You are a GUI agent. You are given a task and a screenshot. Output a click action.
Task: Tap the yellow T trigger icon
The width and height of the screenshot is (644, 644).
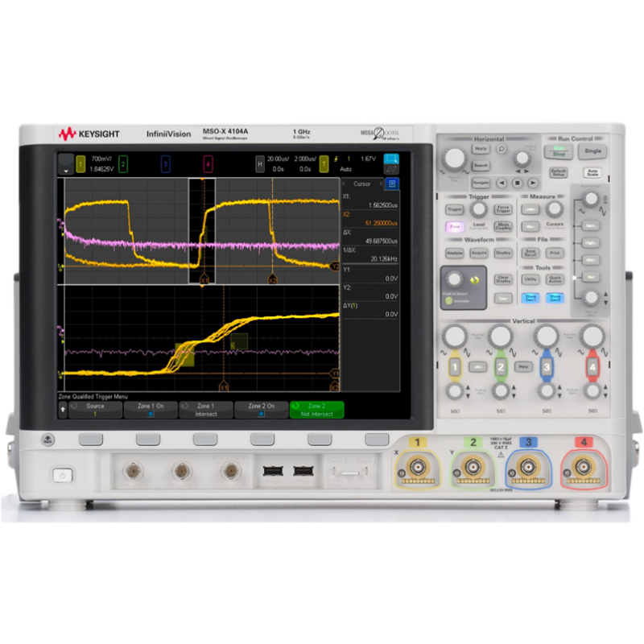pos(324,164)
